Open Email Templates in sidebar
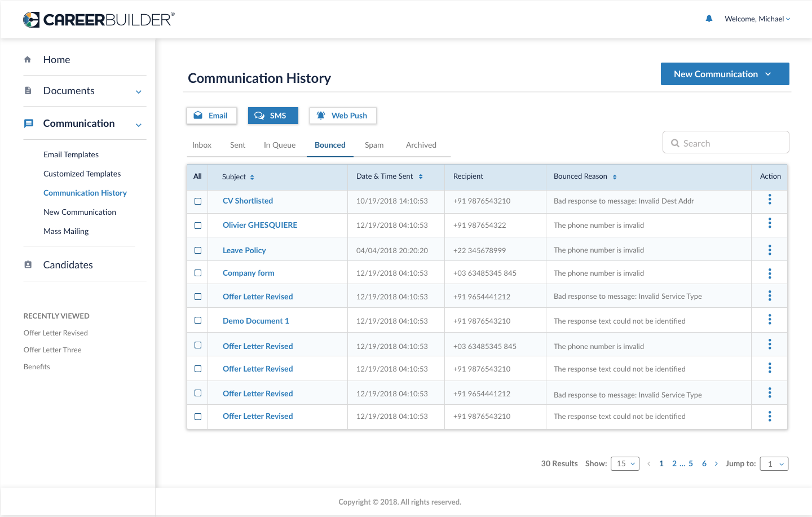Image resolution: width=812 pixels, height=517 pixels. (x=71, y=154)
